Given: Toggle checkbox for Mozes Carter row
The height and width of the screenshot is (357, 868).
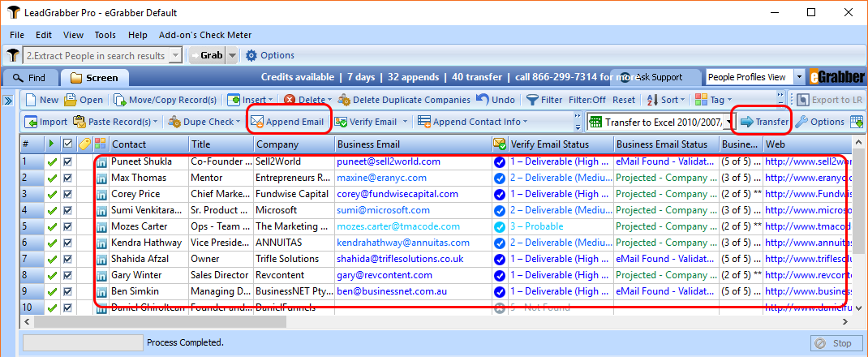Looking at the screenshot, I should [x=68, y=226].
